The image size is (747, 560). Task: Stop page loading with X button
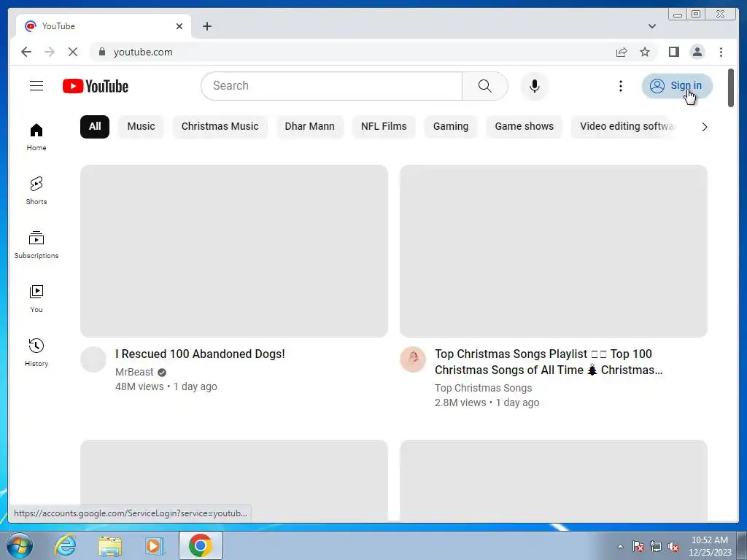click(x=72, y=52)
